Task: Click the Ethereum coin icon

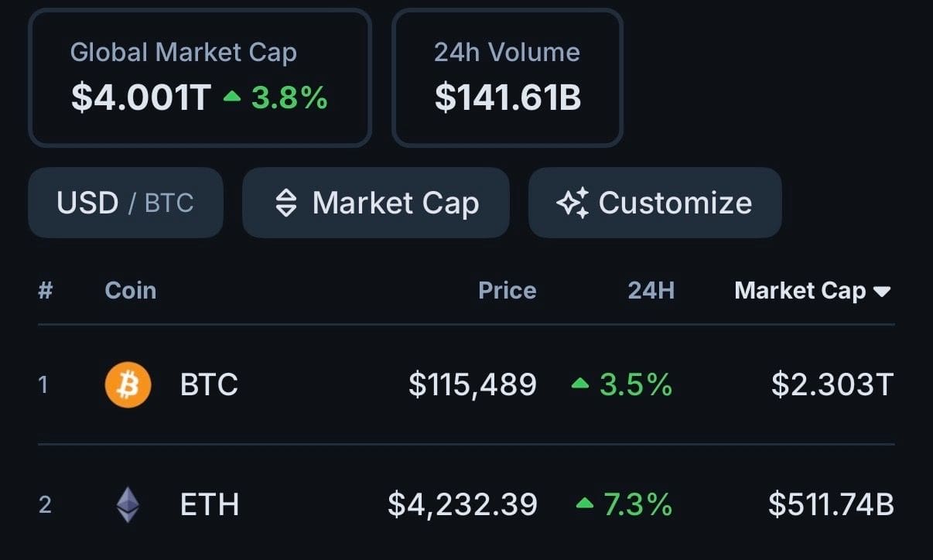Action: 128,504
